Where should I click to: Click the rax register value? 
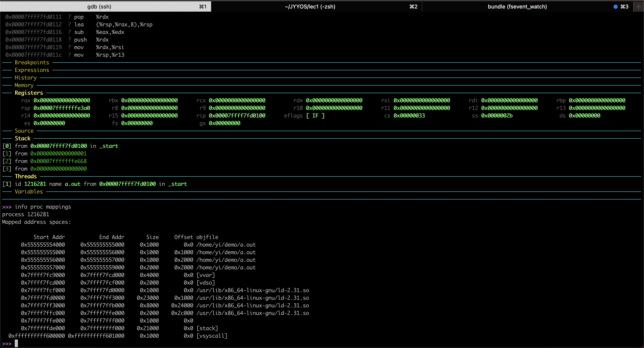pos(62,100)
